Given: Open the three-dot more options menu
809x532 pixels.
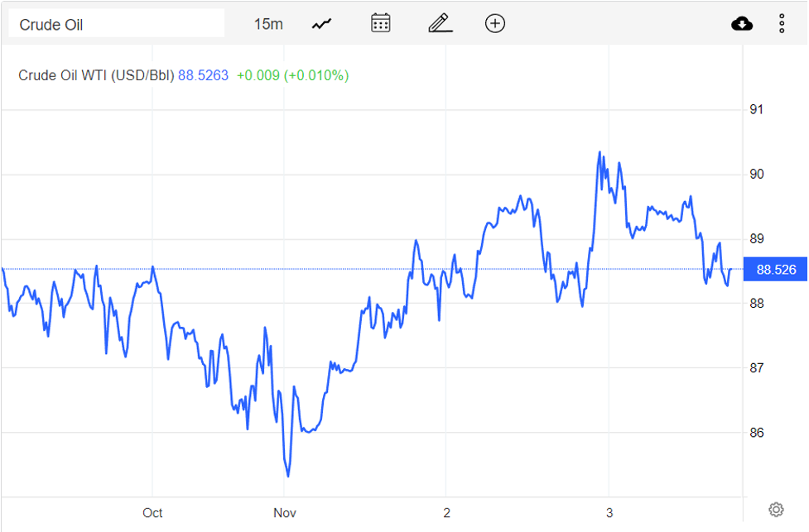Looking at the screenshot, I should [781, 23].
